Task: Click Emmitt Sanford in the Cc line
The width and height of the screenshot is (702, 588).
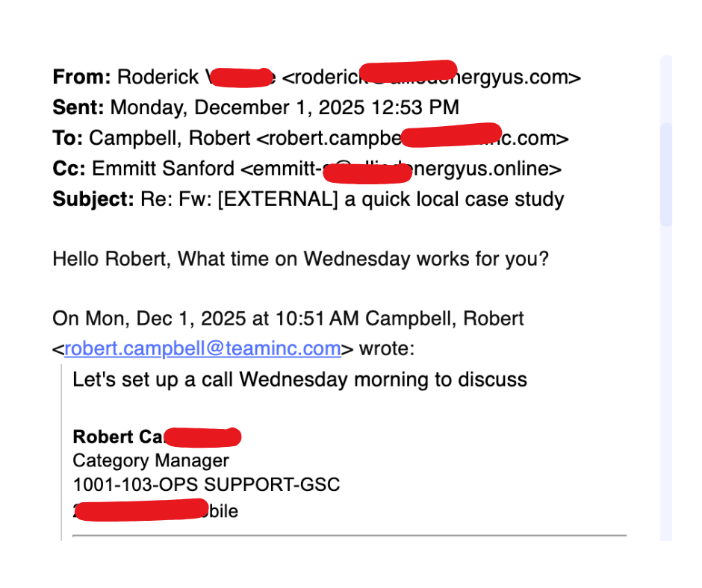Action: tap(163, 169)
